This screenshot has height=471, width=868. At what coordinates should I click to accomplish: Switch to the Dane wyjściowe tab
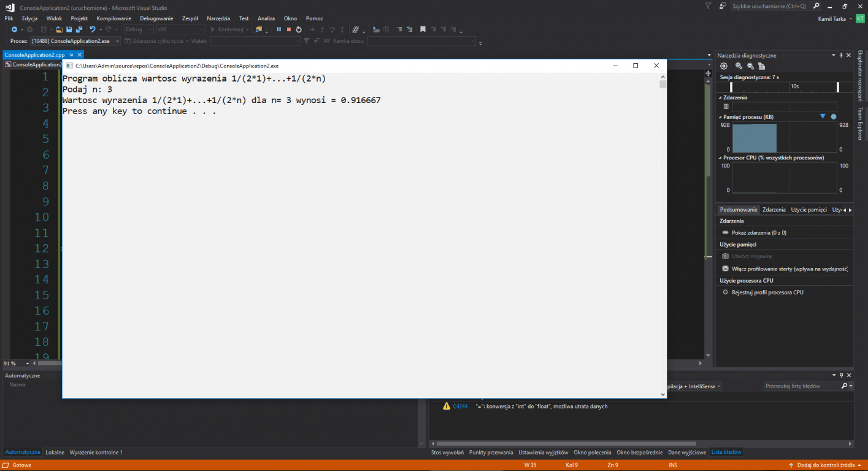[687, 452]
